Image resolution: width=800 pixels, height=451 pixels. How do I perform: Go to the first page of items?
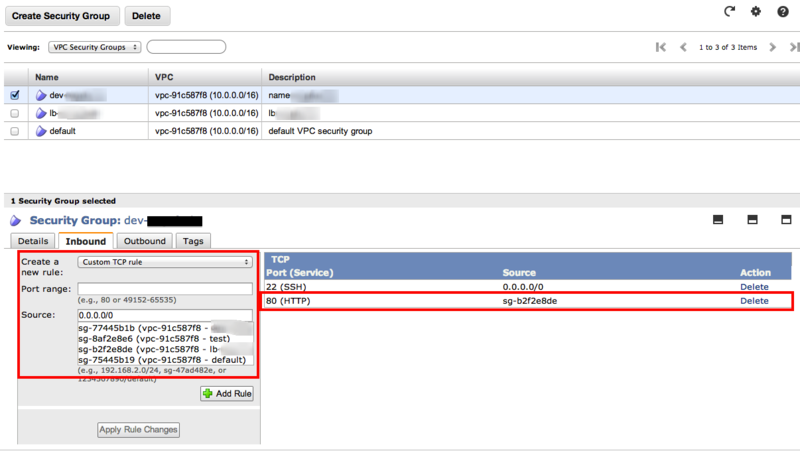[661, 47]
